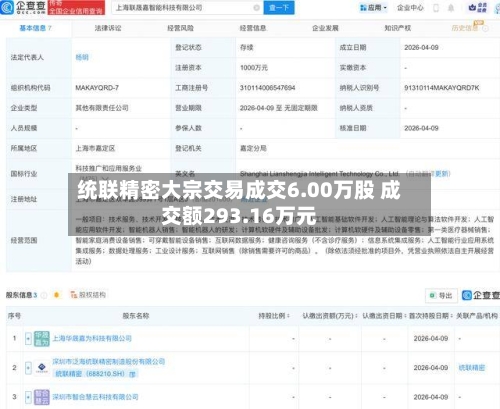Click the 上海华晟嘉为 green shareholder logo
This screenshot has height=409, width=500.
42,338
